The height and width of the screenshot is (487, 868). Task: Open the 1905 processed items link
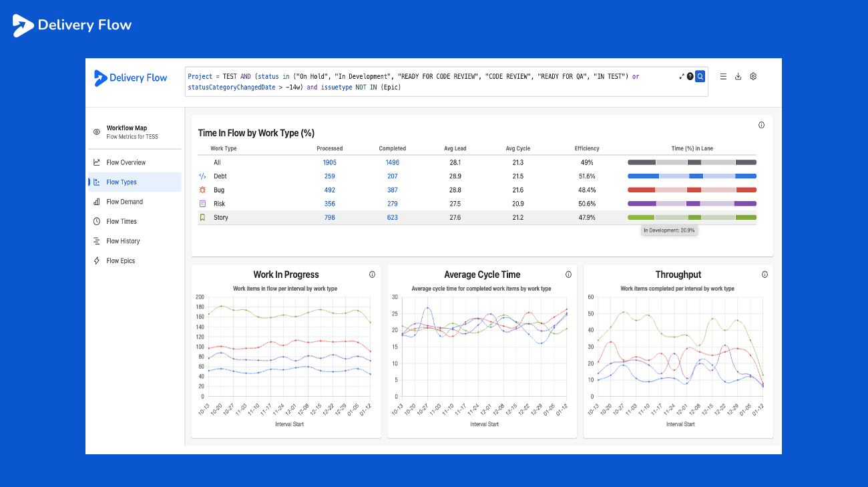[x=329, y=162]
